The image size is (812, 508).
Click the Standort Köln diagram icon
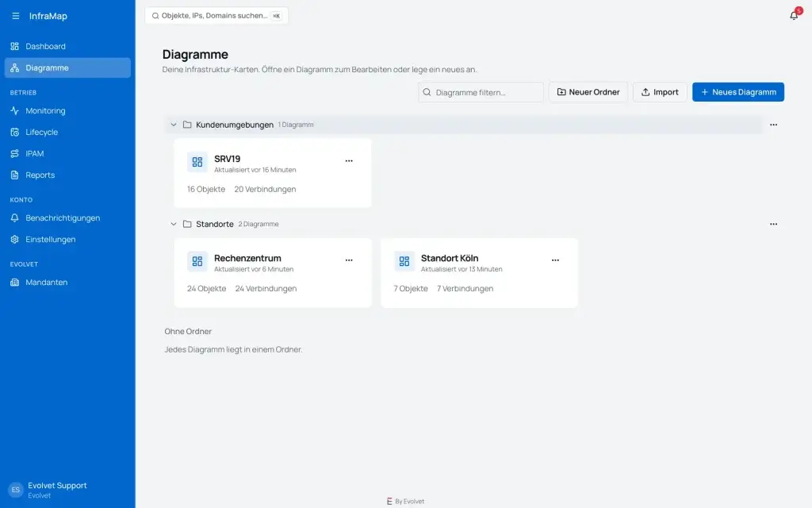point(404,261)
